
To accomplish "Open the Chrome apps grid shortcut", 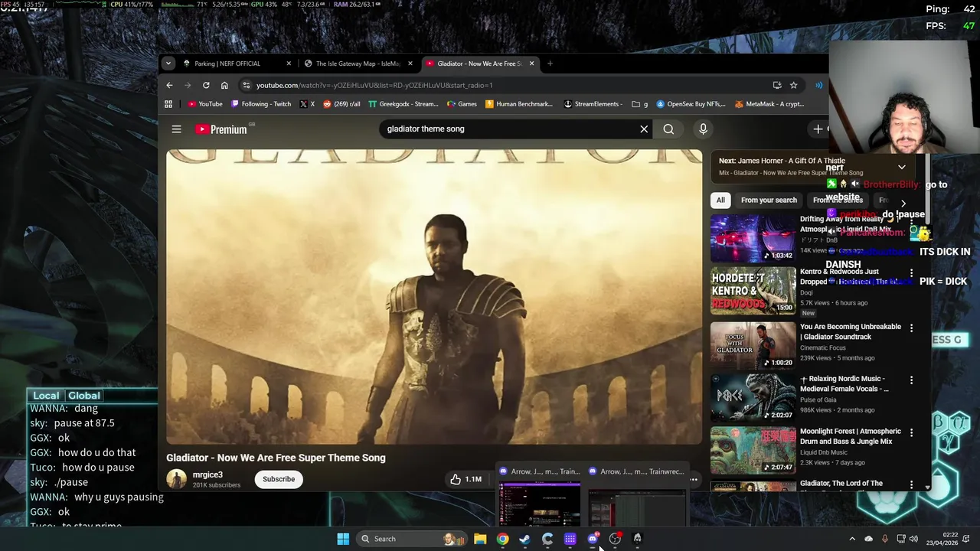I will point(168,104).
